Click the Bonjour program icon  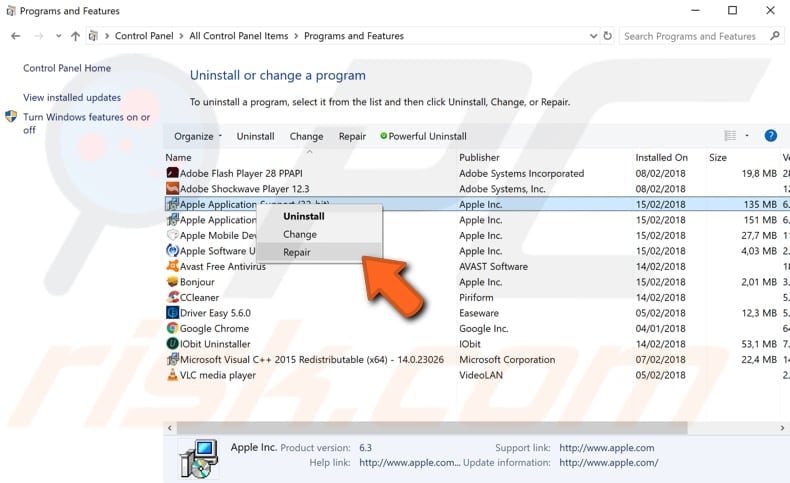[x=172, y=282]
